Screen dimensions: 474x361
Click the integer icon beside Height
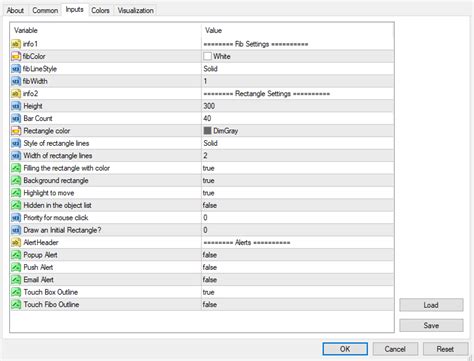click(x=16, y=106)
